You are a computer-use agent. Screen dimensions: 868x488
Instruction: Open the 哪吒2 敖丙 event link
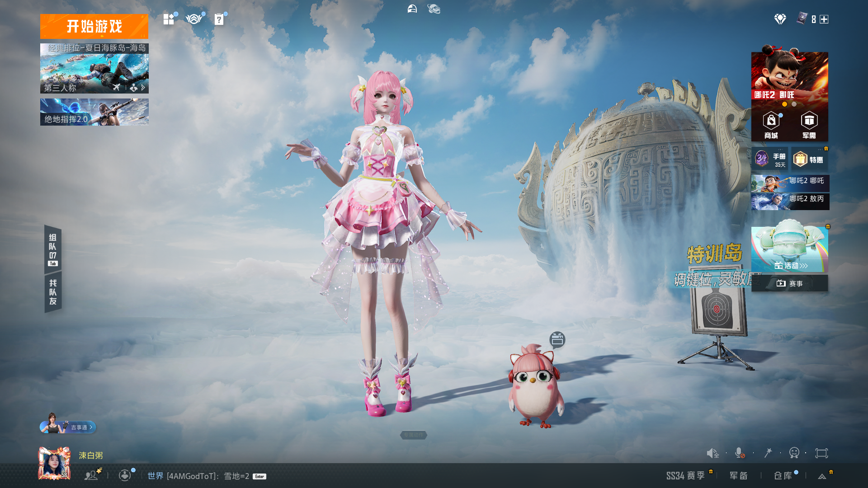coord(790,202)
